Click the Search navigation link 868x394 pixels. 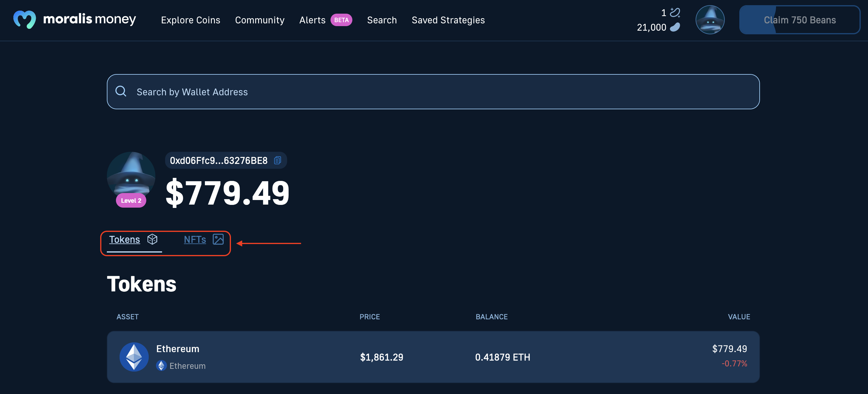pos(382,19)
